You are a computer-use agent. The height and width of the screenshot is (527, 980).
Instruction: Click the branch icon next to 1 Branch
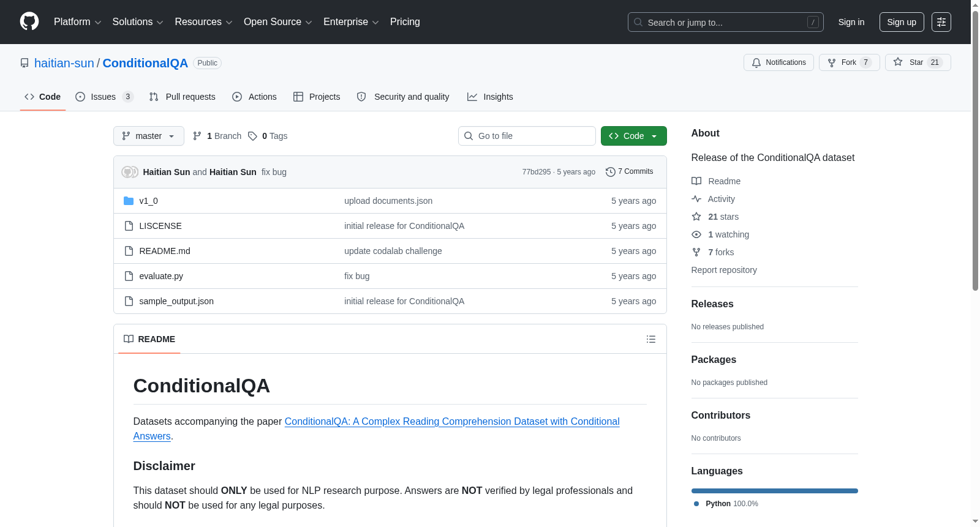197,136
